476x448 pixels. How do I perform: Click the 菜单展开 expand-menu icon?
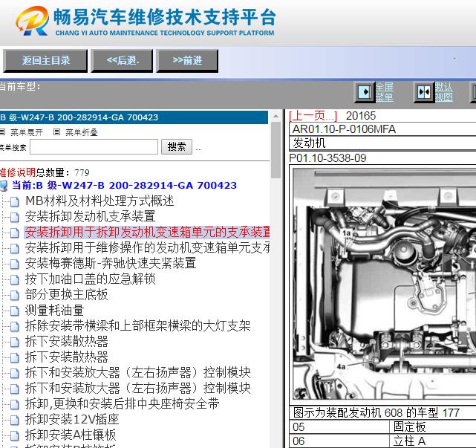pos(2,132)
